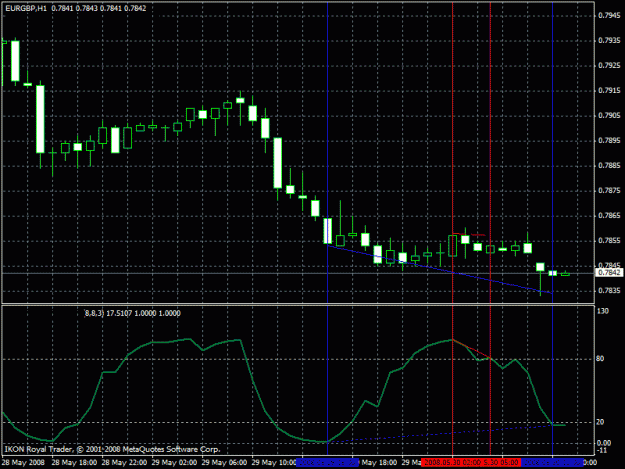Select the blue dotted line in indicator window
625x469 pixels.
click(x=440, y=434)
